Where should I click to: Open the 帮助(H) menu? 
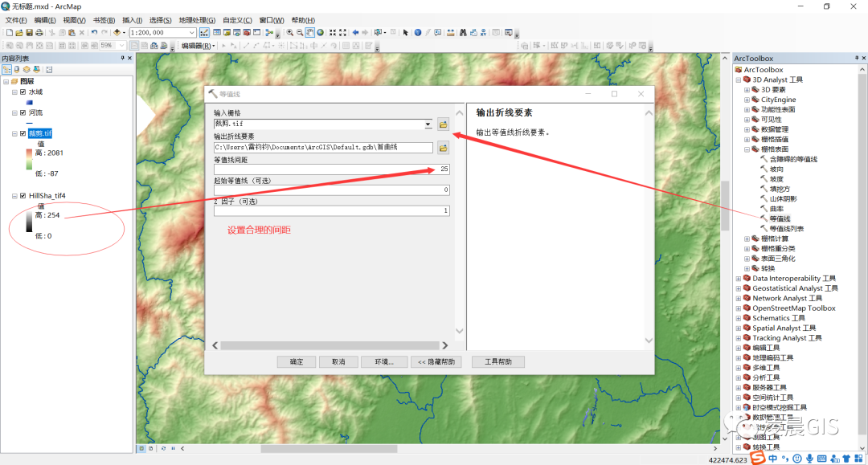click(x=303, y=20)
